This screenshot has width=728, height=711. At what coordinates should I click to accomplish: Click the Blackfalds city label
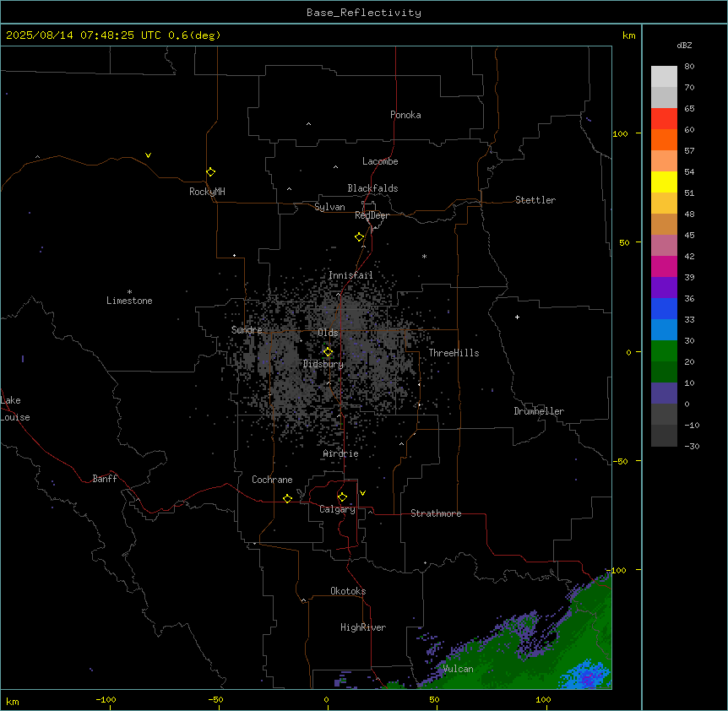click(x=372, y=188)
